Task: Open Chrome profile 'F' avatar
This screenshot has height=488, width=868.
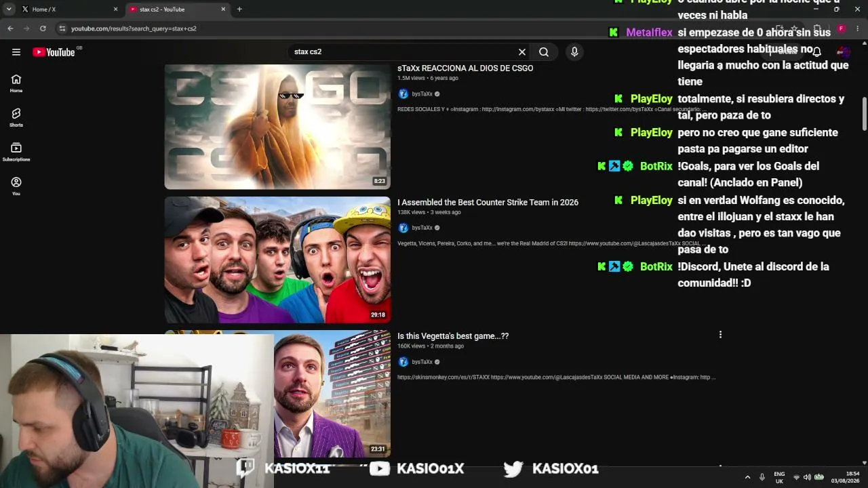Action: (841, 28)
